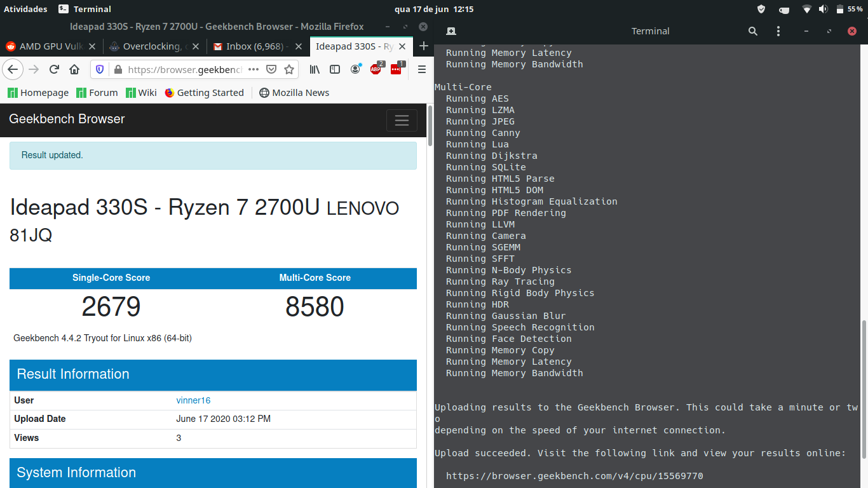Image resolution: width=868 pixels, height=488 pixels.
Task: Close the Ideapad 330S tab
Action: [x=402, y=46]
